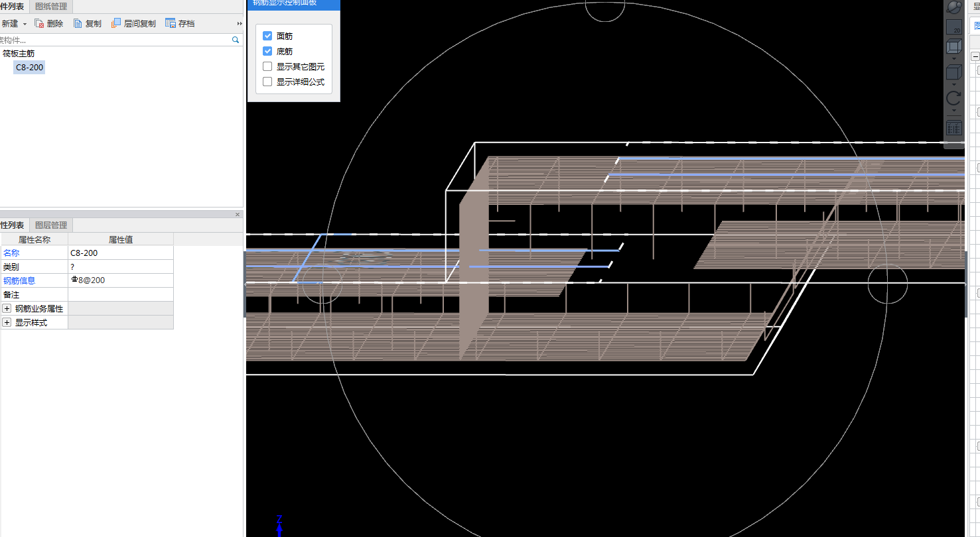
Task: Click the search components input field
Action: coord(115,40)
